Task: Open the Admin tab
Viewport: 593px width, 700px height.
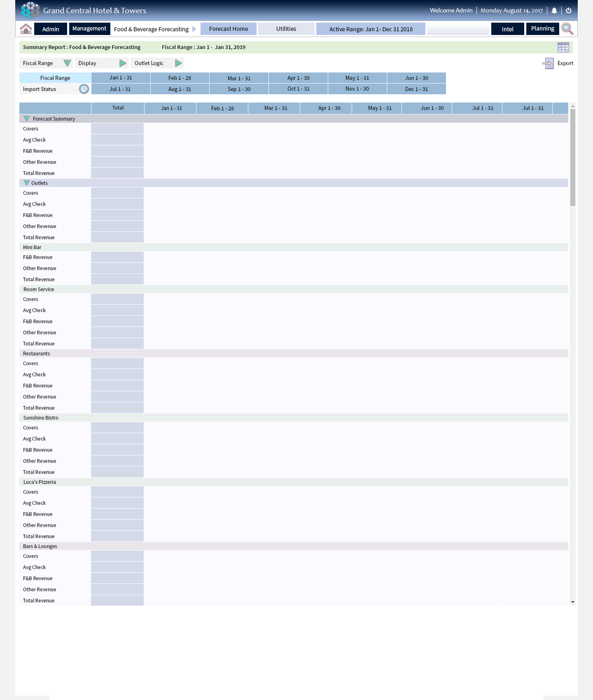Action: click(x=51, y=29)
